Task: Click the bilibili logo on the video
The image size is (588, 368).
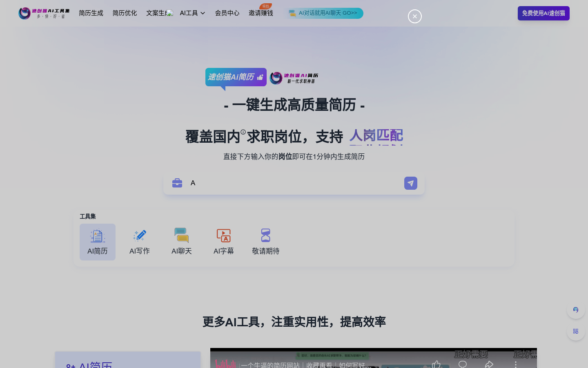Action: (x=225, y=364)
